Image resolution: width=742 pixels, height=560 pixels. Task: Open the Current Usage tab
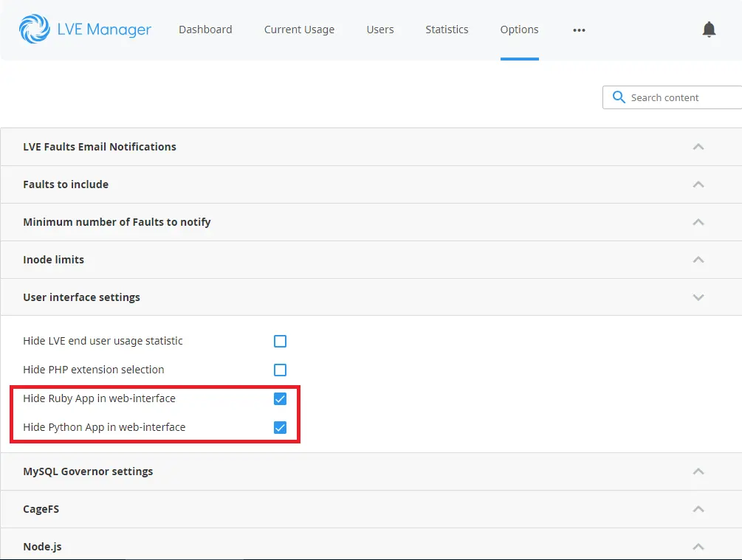coord(299,30)
